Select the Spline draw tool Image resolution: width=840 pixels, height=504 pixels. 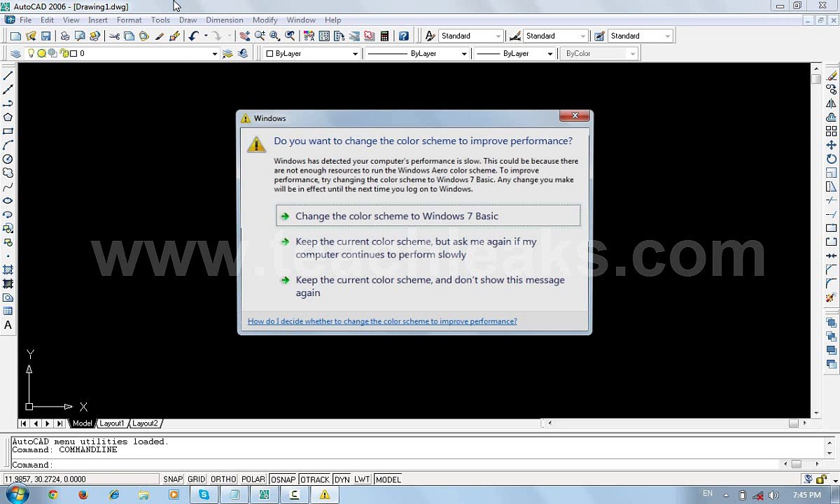pos(8,187)
